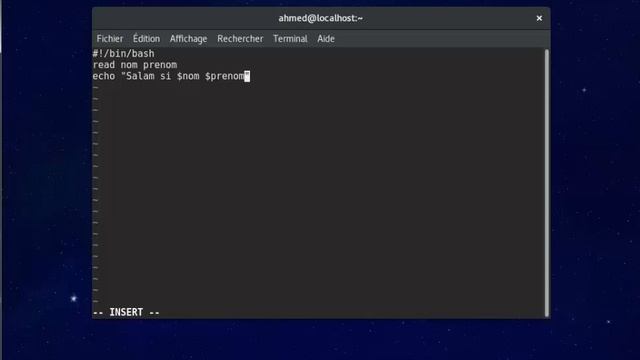Click the 'read nom prenom' line
The width and height of the screenshot is (640, 360).
[x=135, y=65]
